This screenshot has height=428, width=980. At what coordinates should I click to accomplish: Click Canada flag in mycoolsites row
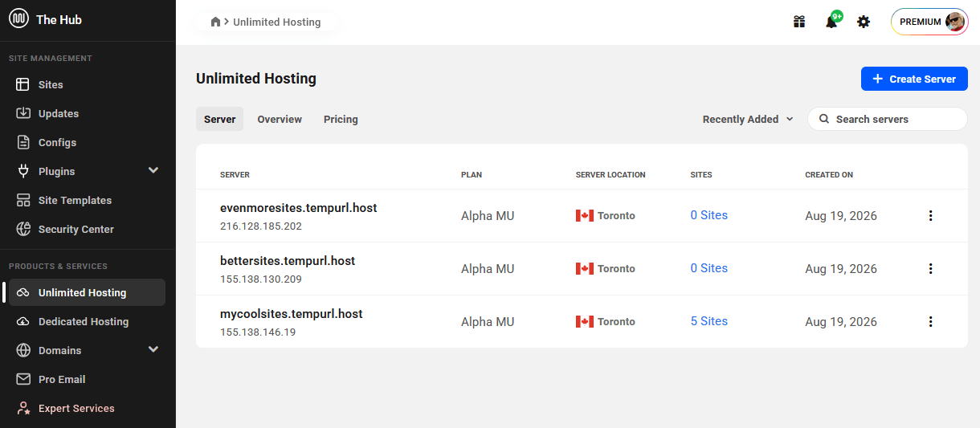585,321
